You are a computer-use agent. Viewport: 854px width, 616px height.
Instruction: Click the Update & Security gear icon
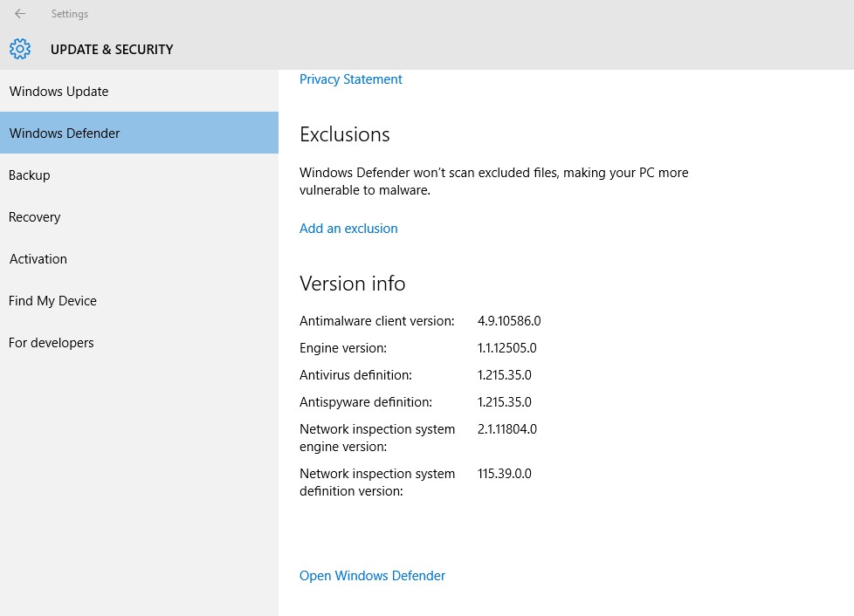point(20,49)
